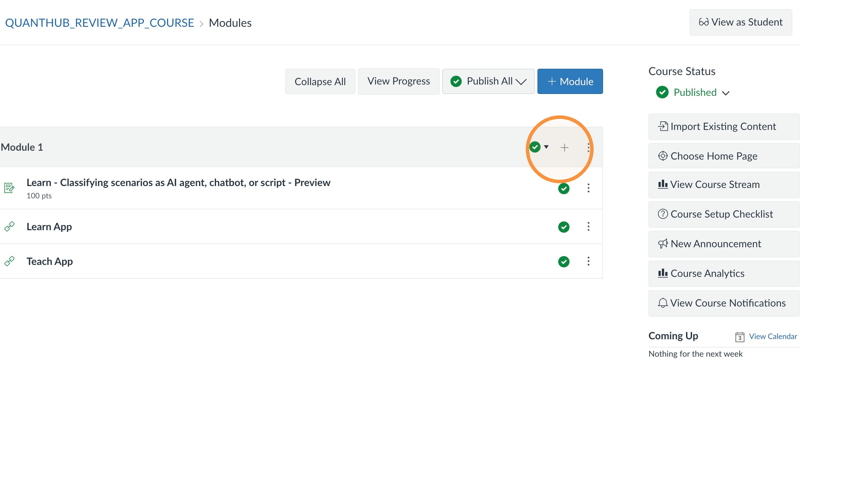Click the assignment icon beside Learn - Classifying scenarios
868x485 pixels.
tap(9, 188)
